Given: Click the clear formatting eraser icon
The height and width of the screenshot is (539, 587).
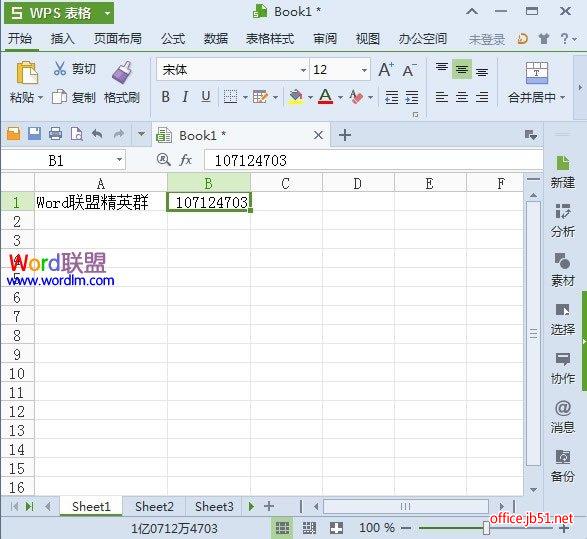Looking at the screenshot, I should 356,97.
